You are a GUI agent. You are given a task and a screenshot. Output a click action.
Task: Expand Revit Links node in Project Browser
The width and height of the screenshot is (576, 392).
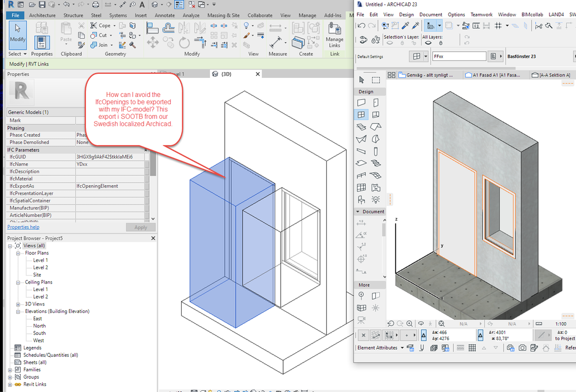tap(10, 385)
